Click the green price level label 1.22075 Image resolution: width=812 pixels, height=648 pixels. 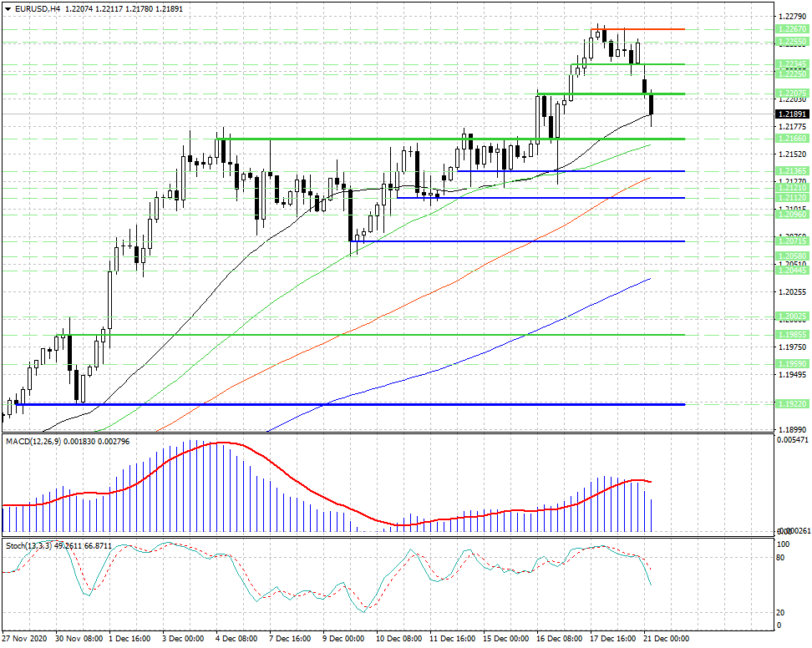point(792,94)
